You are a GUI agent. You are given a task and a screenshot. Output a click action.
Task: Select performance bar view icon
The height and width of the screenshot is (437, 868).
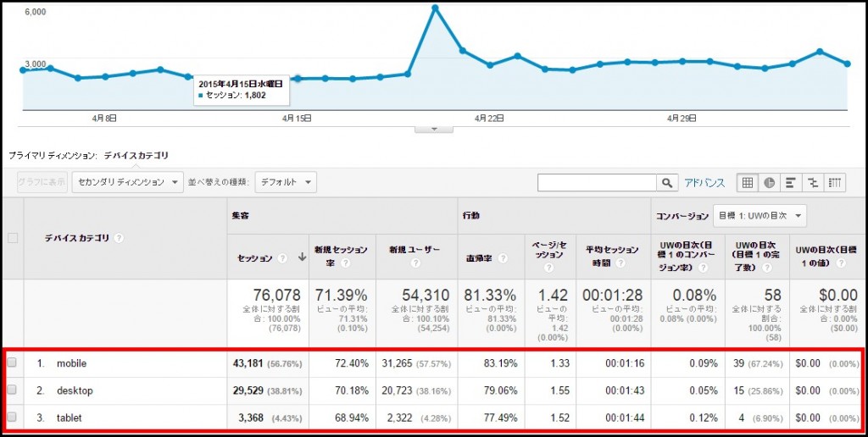click(x=791, y=183)
